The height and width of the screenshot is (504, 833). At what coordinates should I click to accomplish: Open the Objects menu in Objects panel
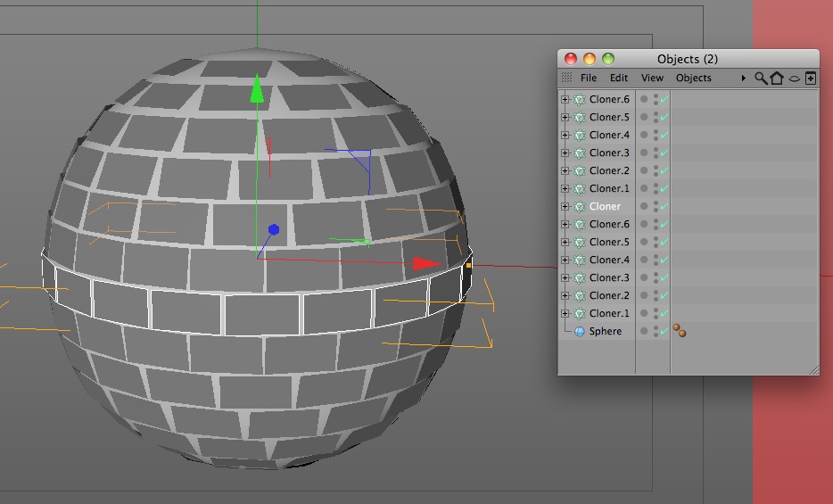[x=693, y=78]
